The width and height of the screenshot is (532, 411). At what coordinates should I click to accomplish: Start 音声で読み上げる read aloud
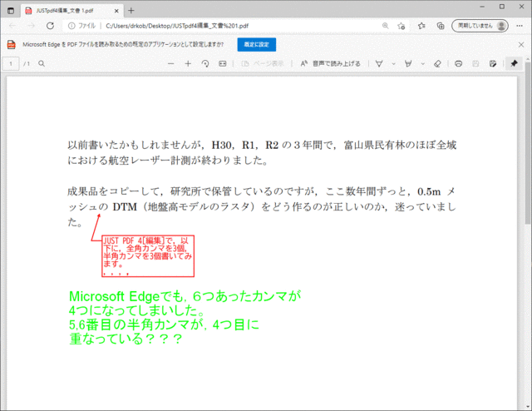click(331, 63)
